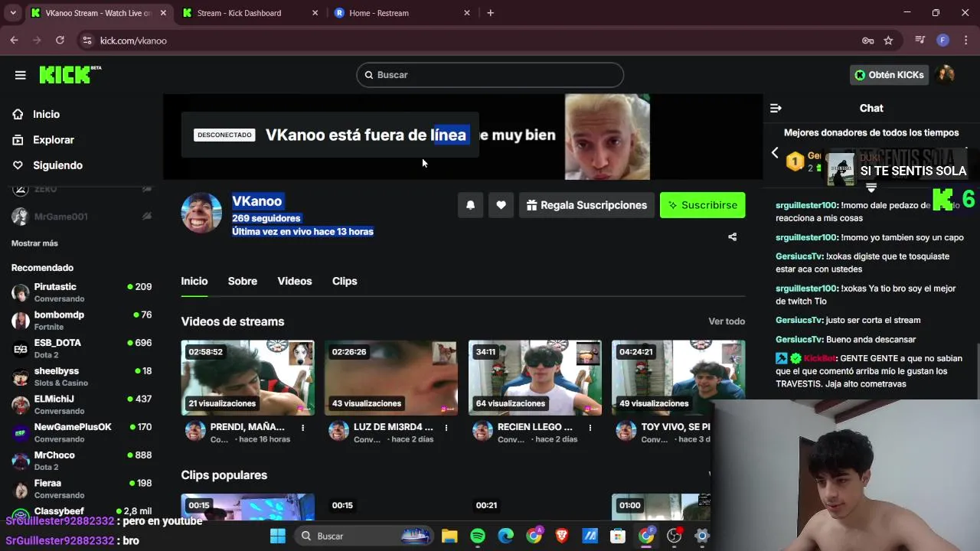Click the Windows taskbar Buscar search box
Screen dimensions: 980x551
362,536
